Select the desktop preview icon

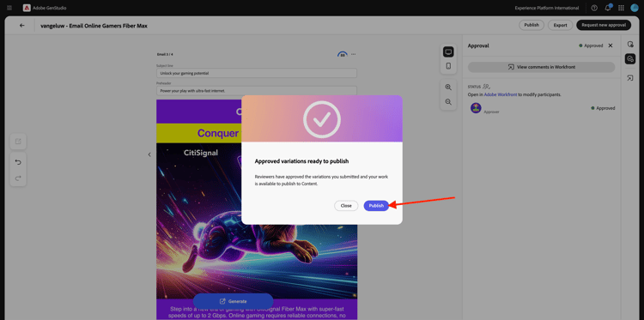pyautogui.click(x=448, y=51)
